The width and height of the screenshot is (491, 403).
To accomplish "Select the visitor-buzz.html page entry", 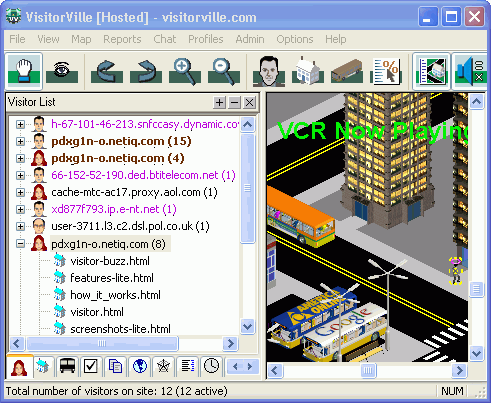I will (110, 261).
